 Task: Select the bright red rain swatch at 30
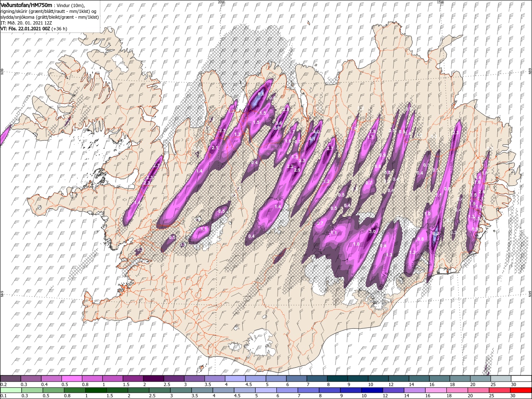pyautogui.click(x=520, y=390)
